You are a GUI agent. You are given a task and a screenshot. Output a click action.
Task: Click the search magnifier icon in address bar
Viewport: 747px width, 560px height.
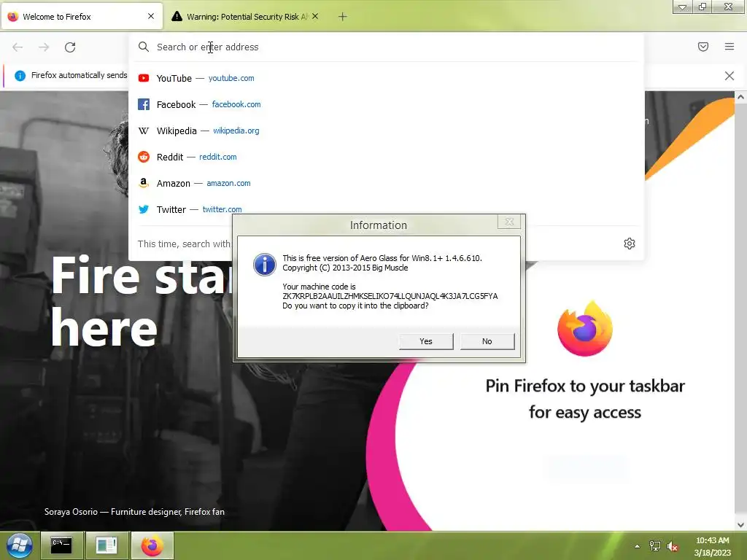click(x=144, y=47)
